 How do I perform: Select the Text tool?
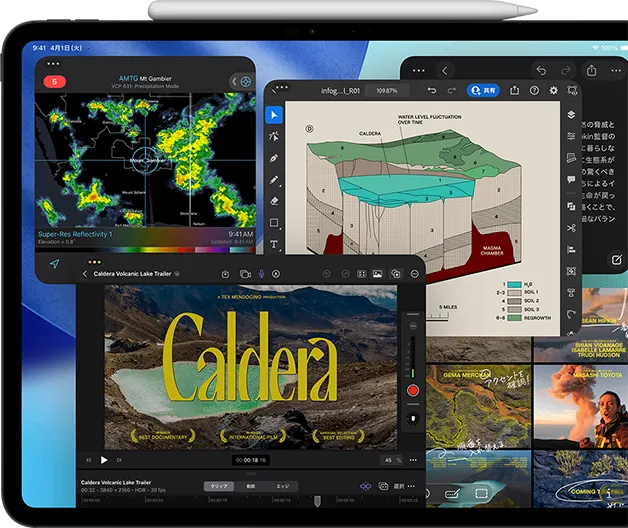(274, 244)
